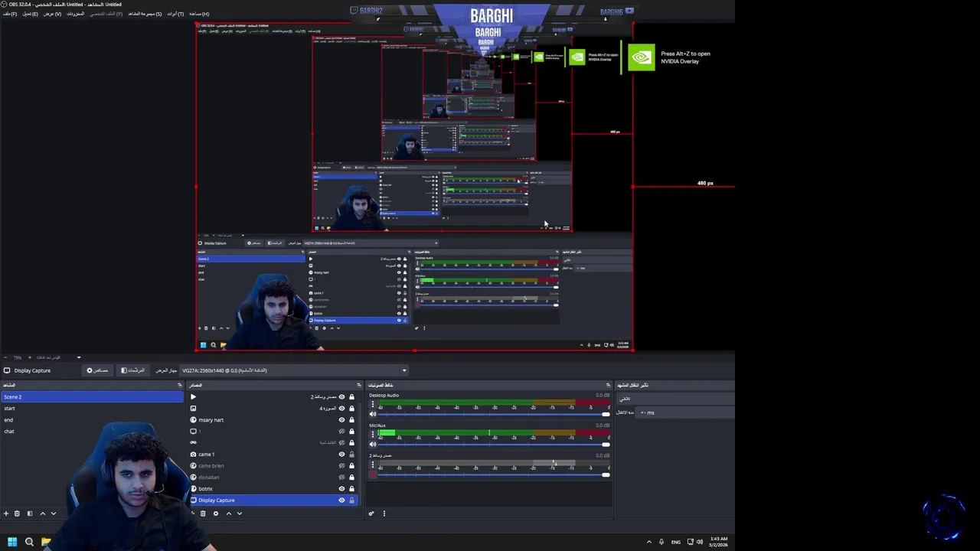The image size is (980, 551).
Task: Lock the Display Capture source
Action: click(352, 500)
